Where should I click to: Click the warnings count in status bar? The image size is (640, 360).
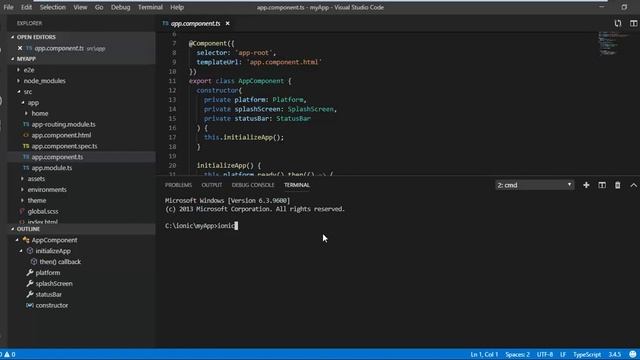(10, 354)
